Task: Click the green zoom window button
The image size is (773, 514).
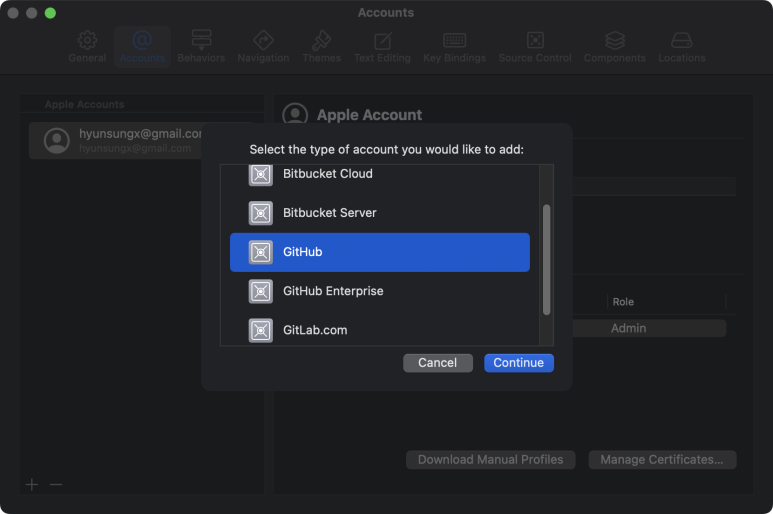Action: click(50, 13)
